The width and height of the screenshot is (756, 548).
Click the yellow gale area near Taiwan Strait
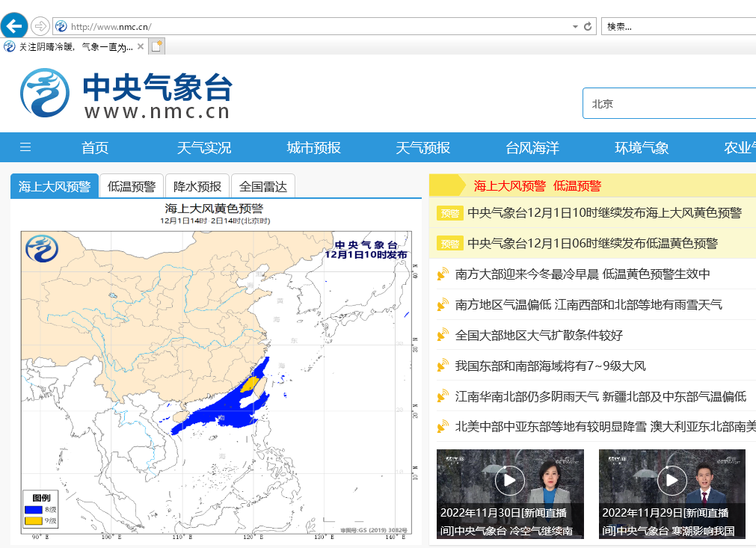(x=251, y=384)
